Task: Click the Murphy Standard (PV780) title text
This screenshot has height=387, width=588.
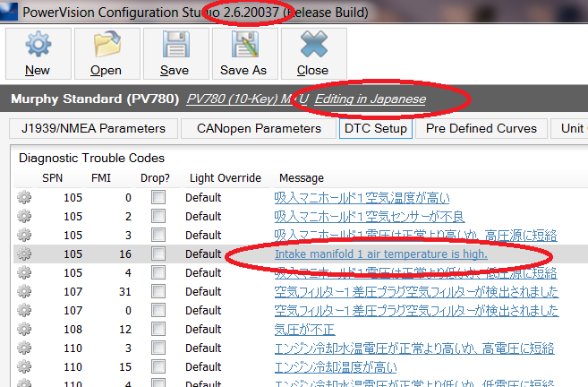Action: pyautogui.click(x=95, y=99)
